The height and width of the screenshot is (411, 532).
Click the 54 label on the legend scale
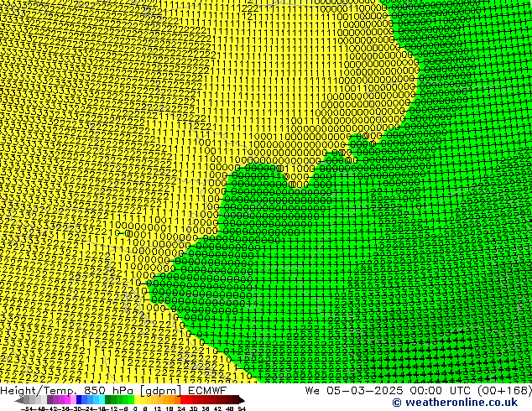242,408
